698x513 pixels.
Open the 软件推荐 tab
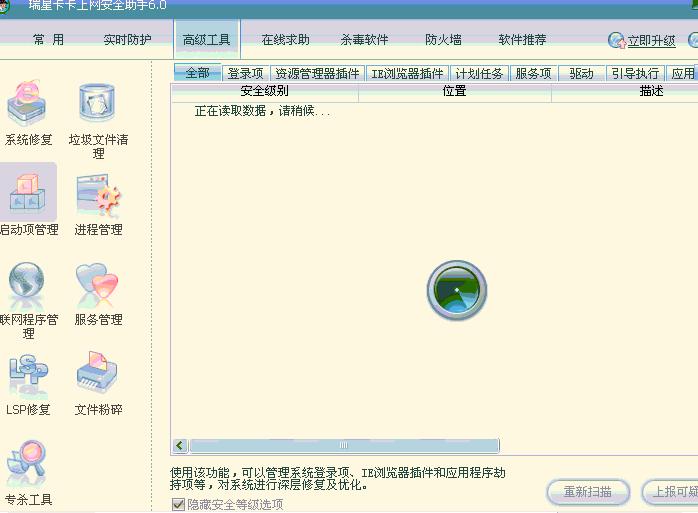point(522,40)
